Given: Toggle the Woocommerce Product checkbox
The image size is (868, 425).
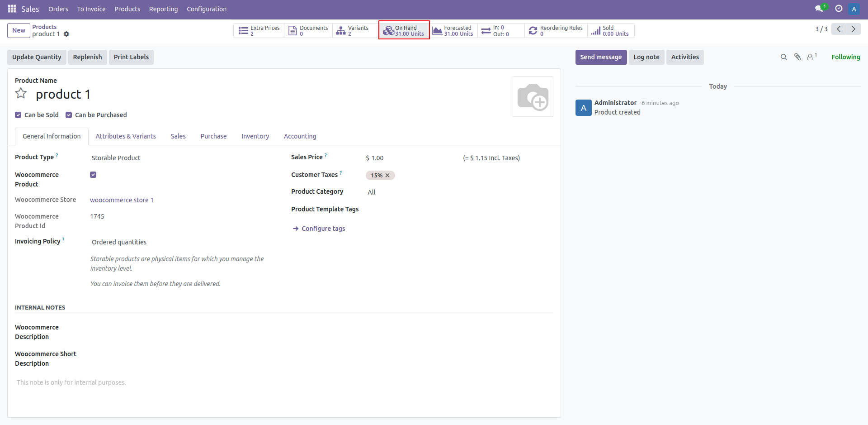Looking at the screenshot, I should click(93, 175).
